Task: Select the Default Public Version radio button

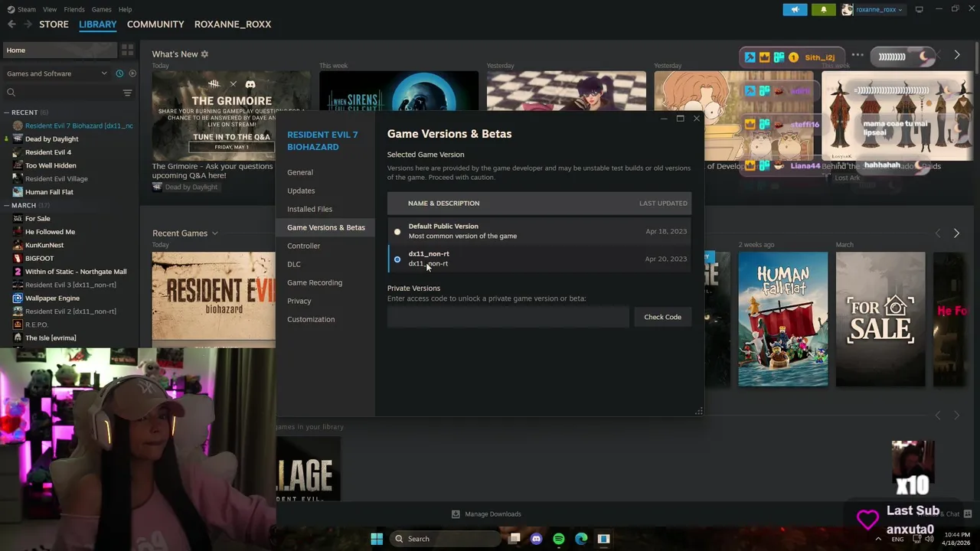Action: tap(397, 231)
